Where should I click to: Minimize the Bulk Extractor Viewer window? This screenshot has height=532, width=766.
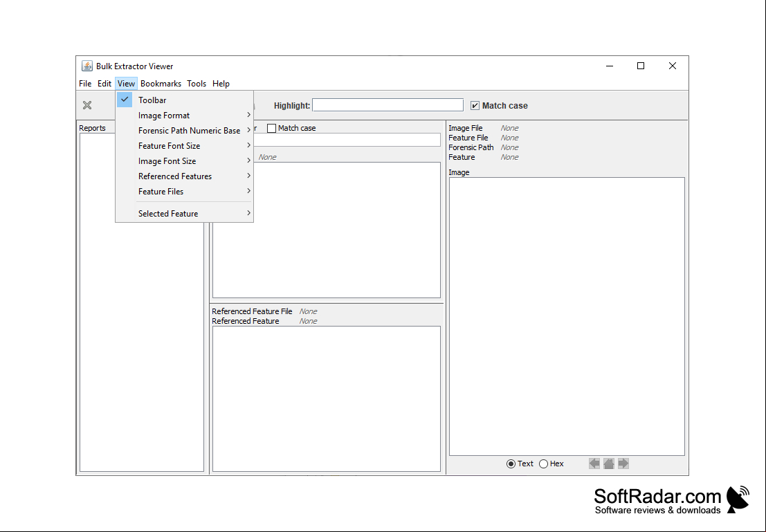[609, 66]
